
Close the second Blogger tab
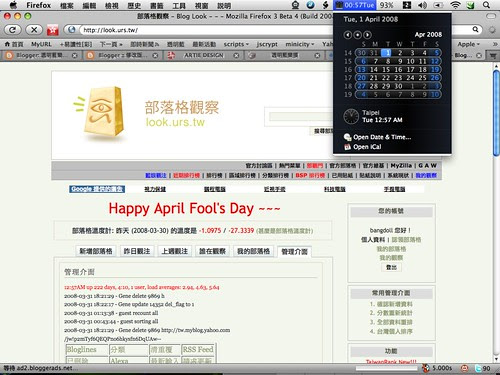point(155,55)
